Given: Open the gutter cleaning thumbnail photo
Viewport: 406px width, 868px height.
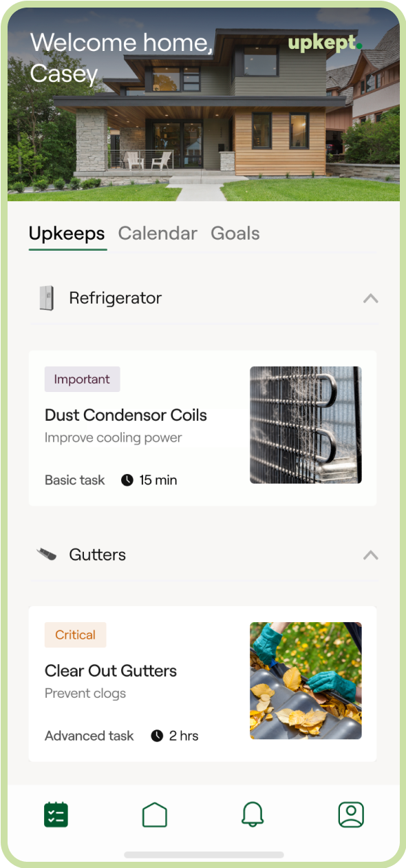Looking at the screenshot, I should coord(306,681).
